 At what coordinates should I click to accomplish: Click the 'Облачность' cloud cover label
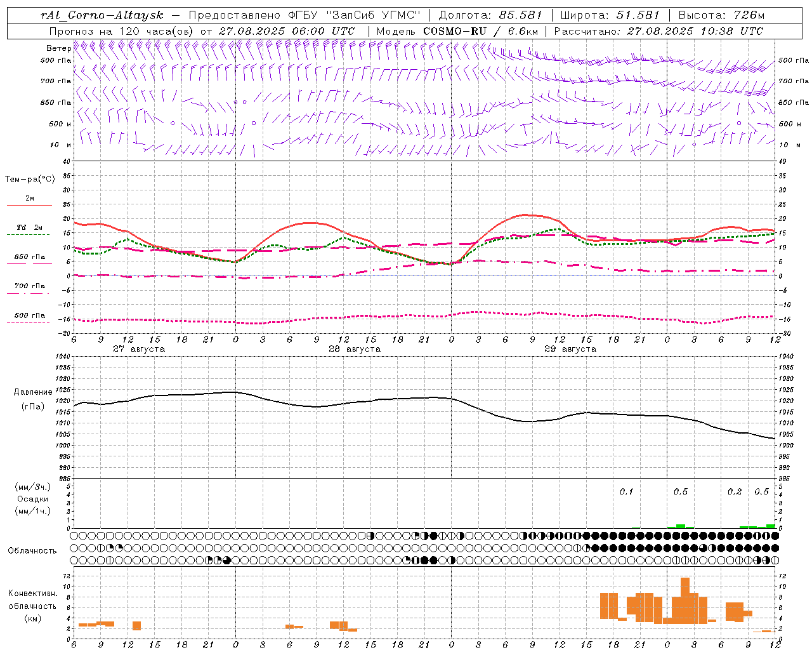(32, 551)
